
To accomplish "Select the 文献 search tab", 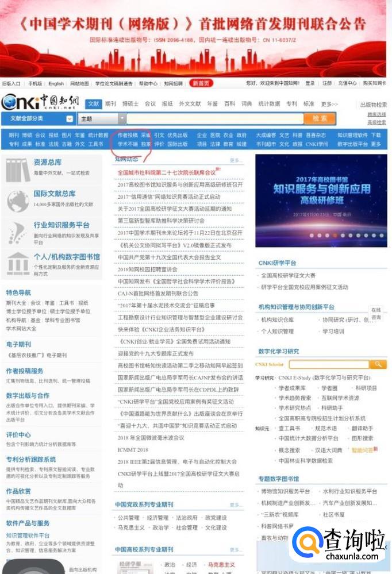I will [94, 104].
